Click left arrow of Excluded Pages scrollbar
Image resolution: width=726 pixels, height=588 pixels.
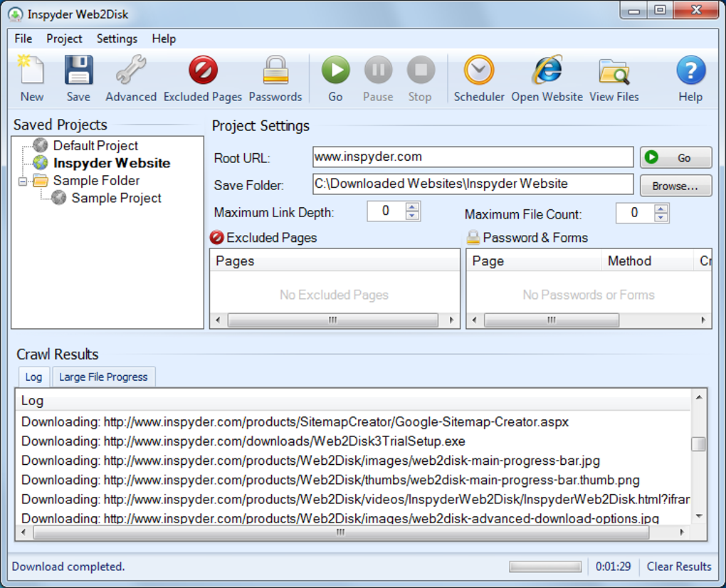(218, 320)
